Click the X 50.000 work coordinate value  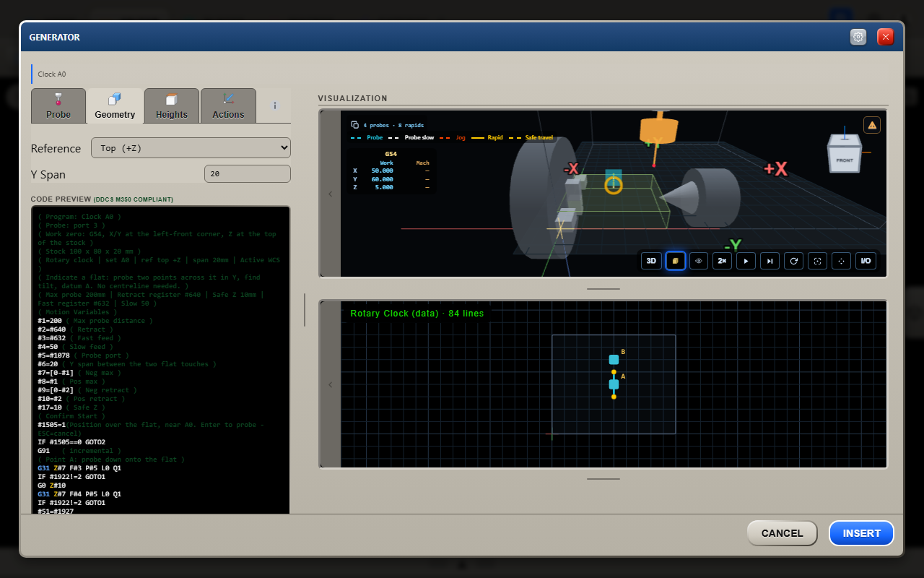[x=382, y=171]
